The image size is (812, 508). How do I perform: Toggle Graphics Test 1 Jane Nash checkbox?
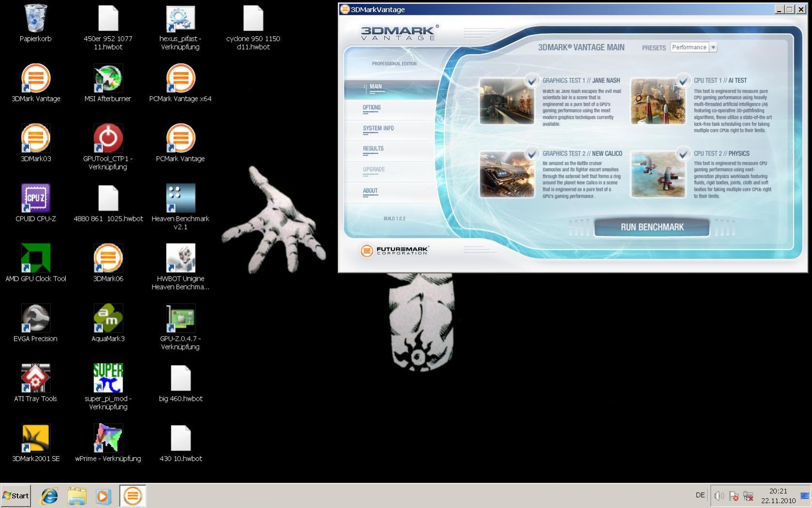(532, 80)
